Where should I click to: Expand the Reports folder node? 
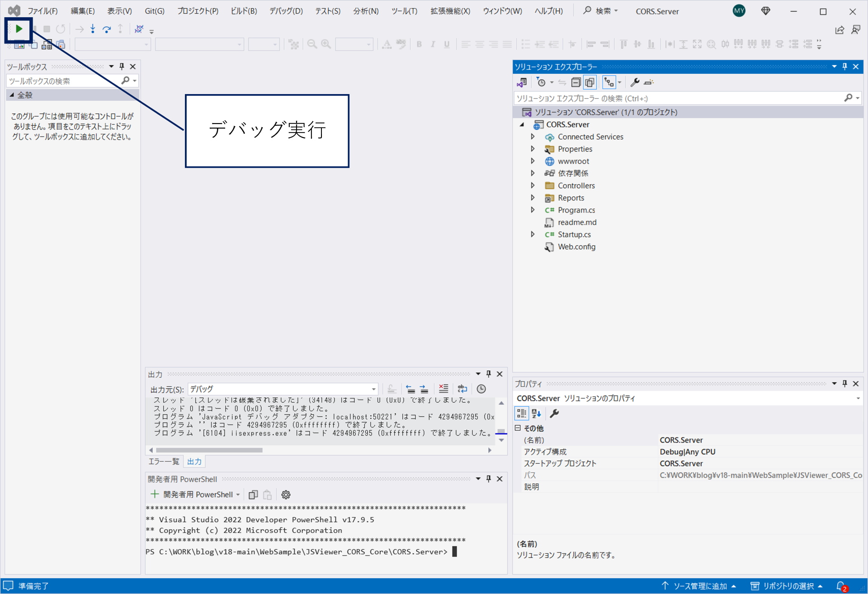pos(533,198)
